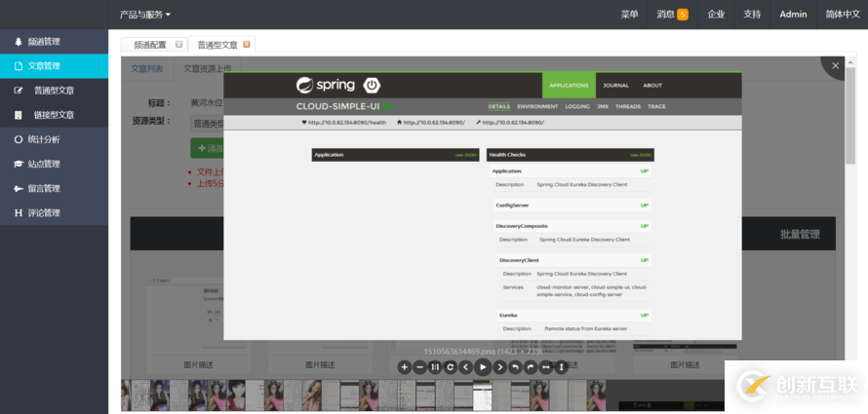Click JOURNAL in the Spring image
The image size is (868, 414).
615,85
